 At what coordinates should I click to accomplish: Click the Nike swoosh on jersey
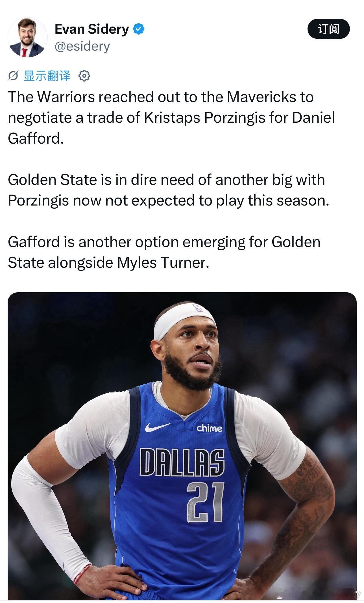157,427
